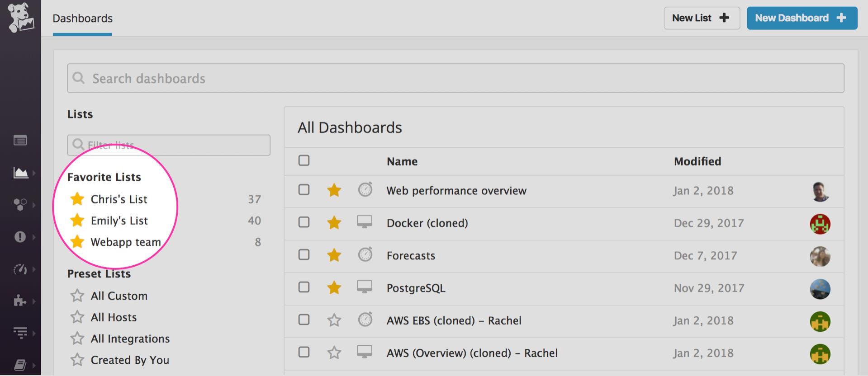
Task: Click the Metrics speedometer icon
Action: pos(20,269)
